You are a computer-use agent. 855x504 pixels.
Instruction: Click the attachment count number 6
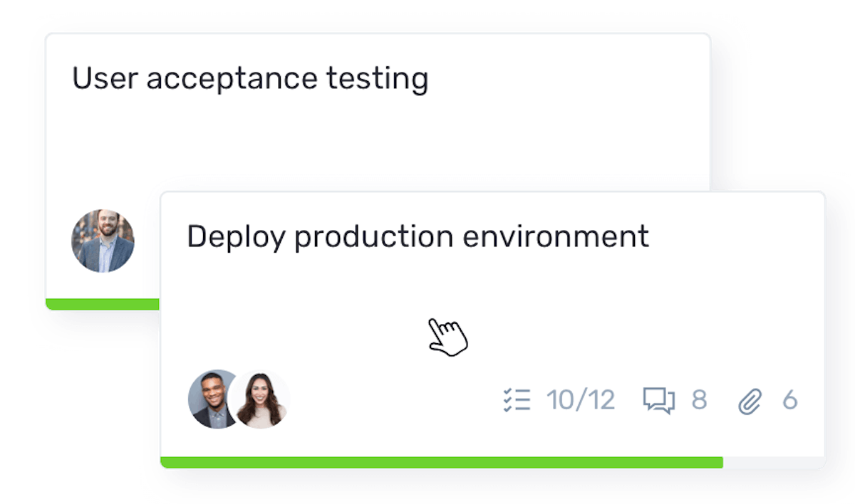[791, 400]
